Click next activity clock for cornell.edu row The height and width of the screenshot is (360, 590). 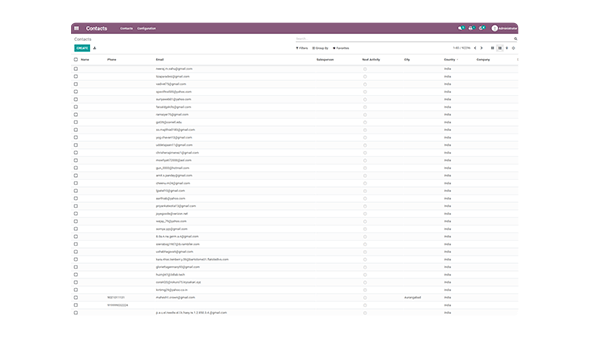[365, 122]
